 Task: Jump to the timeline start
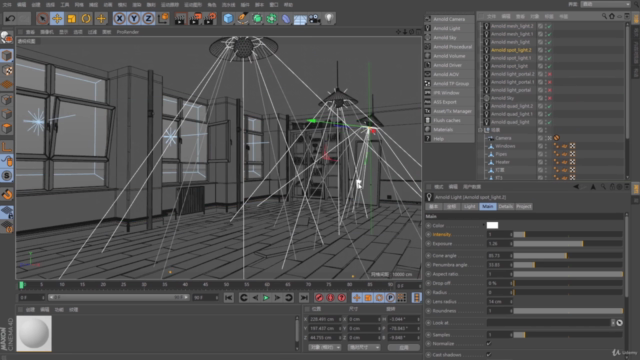pyautogui.click(x=229, y=298)
